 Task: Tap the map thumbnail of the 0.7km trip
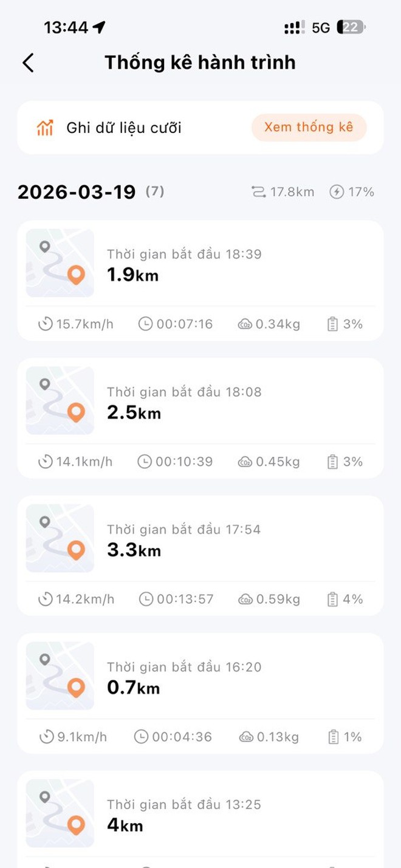tap(60, 675)
